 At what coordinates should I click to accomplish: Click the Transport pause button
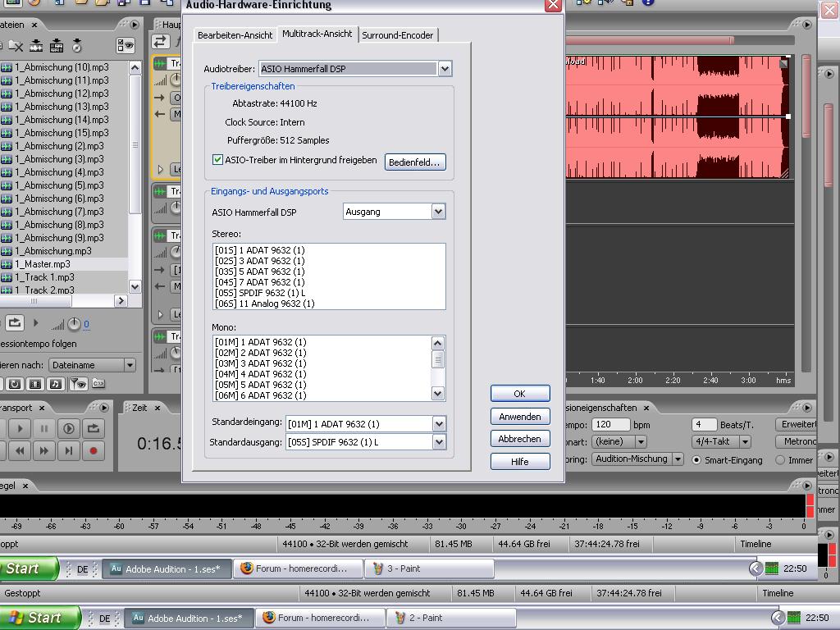point(44,428)
